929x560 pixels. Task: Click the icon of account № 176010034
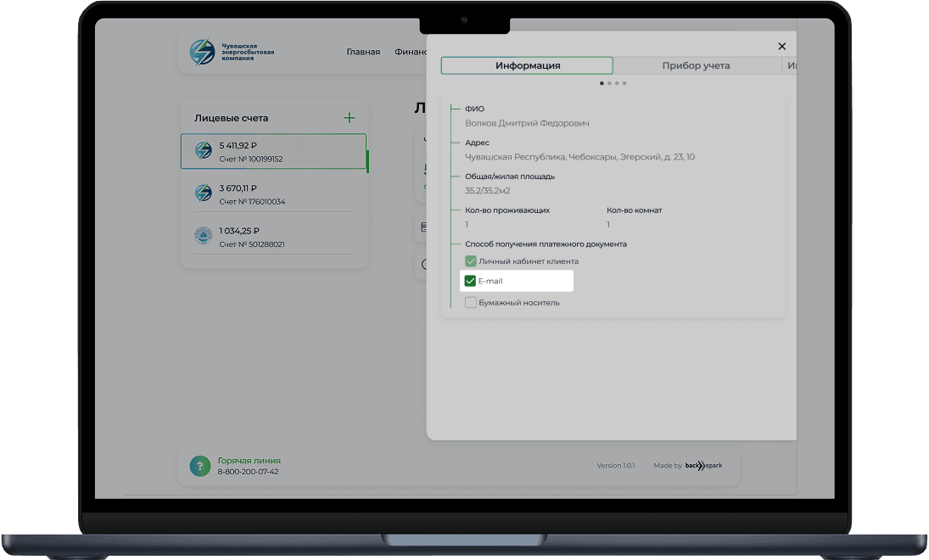(x=204, y=193)
